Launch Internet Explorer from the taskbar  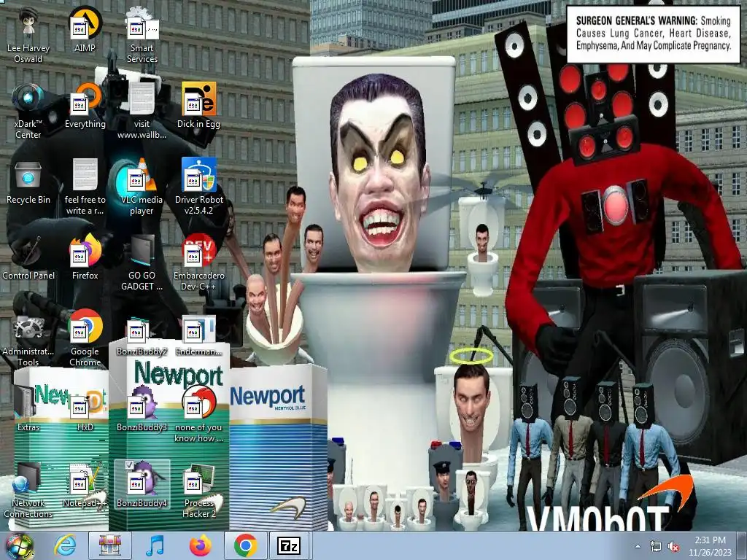tap(65, 545)
